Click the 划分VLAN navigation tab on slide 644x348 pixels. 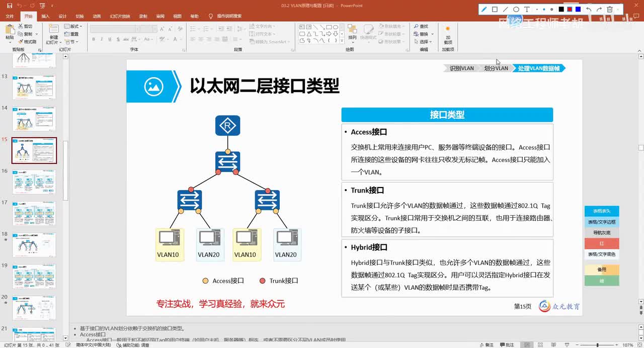[x=496, y=68]
